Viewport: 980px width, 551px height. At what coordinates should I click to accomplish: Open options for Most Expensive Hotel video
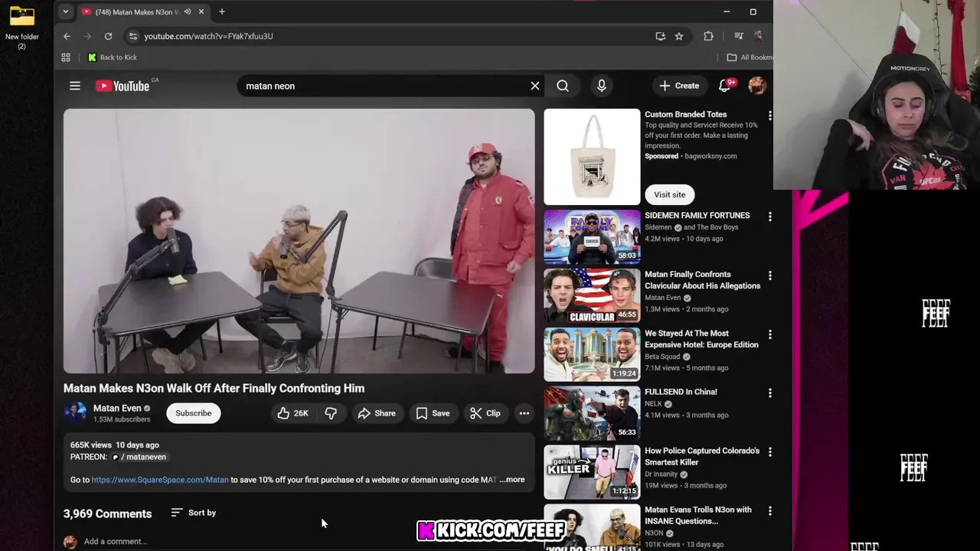[769, 334]
